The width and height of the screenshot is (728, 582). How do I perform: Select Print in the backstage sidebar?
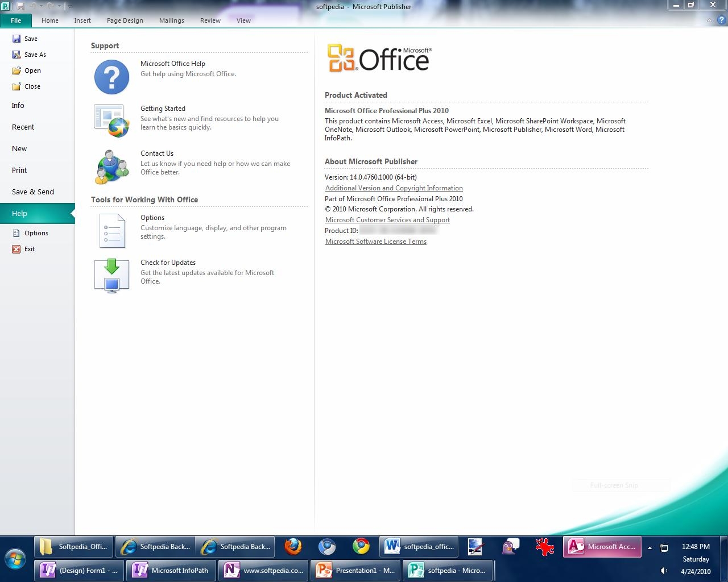19,171
